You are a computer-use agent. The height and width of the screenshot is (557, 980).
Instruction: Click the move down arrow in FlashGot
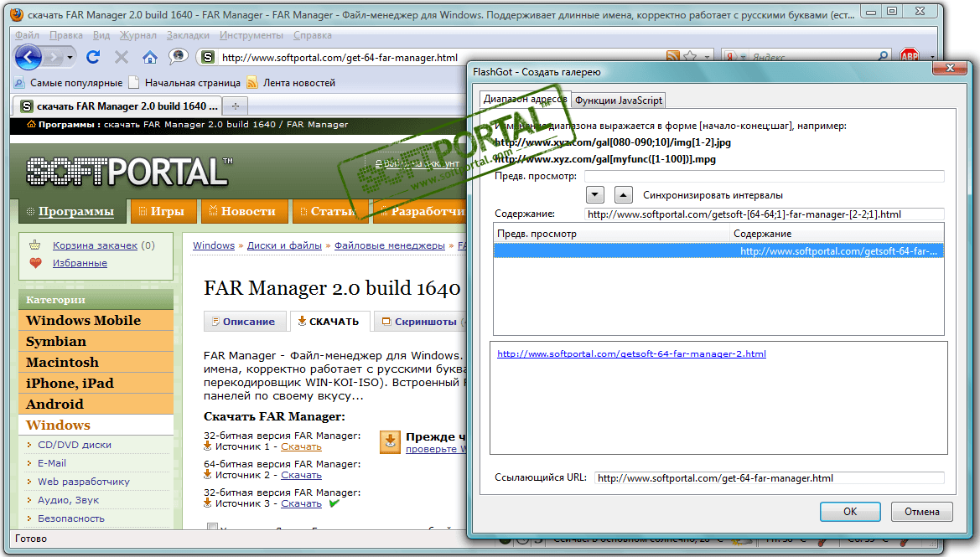(x=595, y=195)
